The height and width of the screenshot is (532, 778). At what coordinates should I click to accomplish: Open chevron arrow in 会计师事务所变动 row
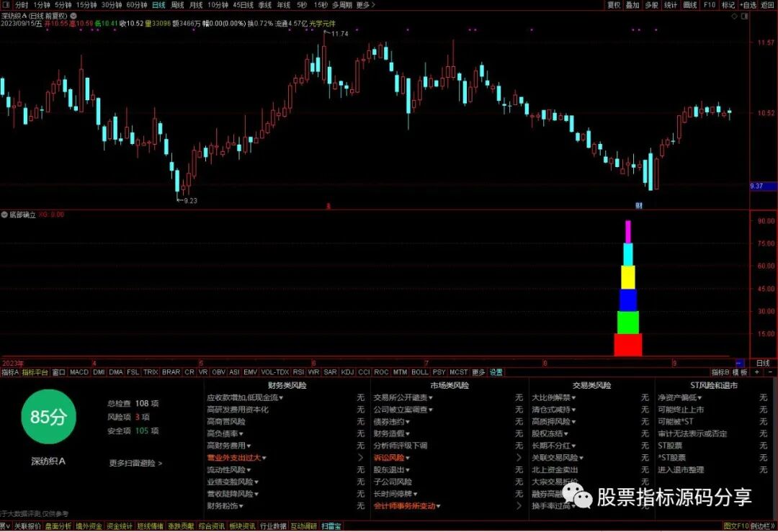point(519,505)
